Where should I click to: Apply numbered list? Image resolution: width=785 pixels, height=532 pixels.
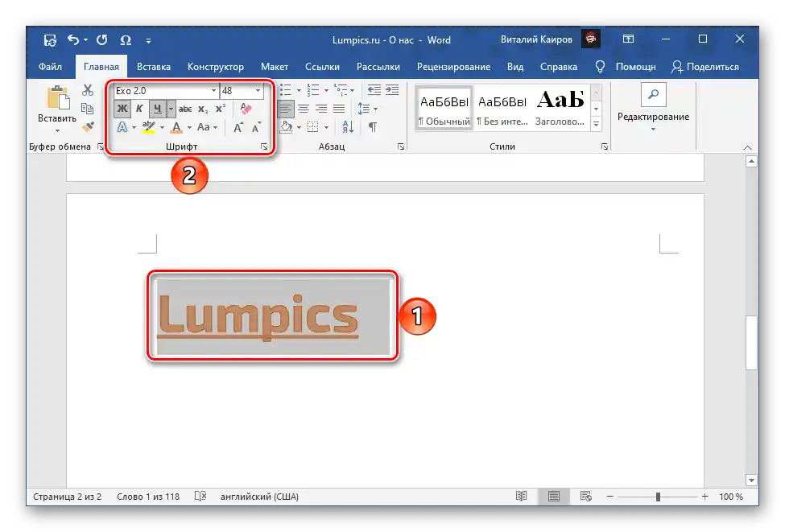313,90
